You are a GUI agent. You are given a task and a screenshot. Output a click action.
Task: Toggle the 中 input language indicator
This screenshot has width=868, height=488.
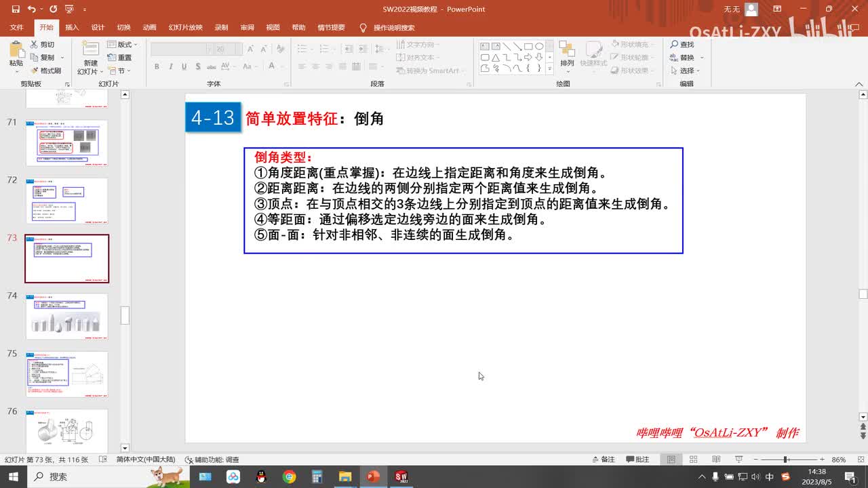770,476
